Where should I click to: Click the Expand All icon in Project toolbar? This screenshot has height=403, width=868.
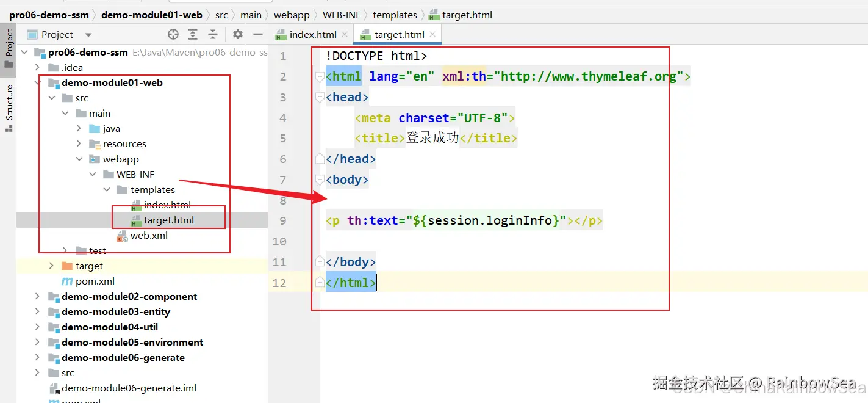click(193, 34)
